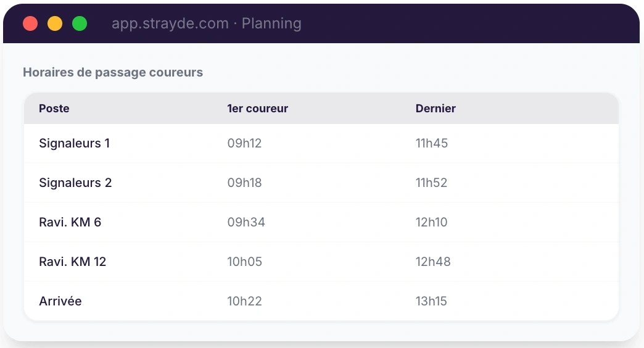Image resolution: width=644 pixels, height=348 pixels.
Task: Click the app.strayde.com Planning window title
Action: coord(206,23)
